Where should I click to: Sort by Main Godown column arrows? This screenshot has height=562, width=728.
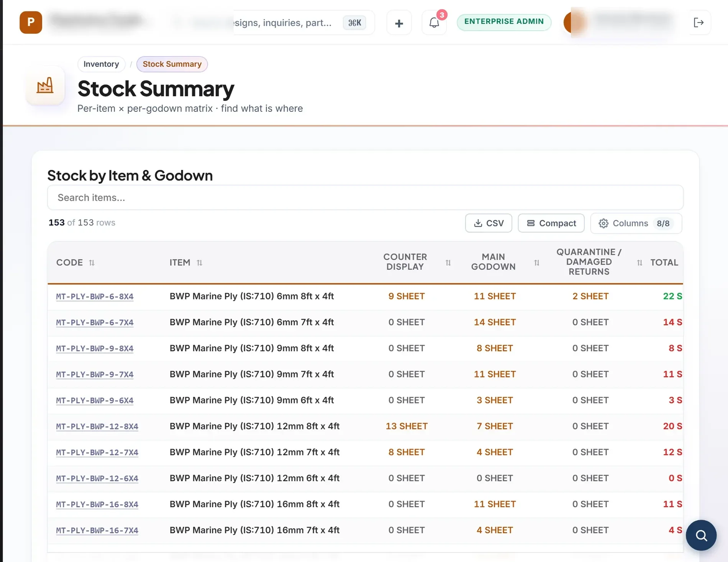pyautogui.click(x=536, y=263)
